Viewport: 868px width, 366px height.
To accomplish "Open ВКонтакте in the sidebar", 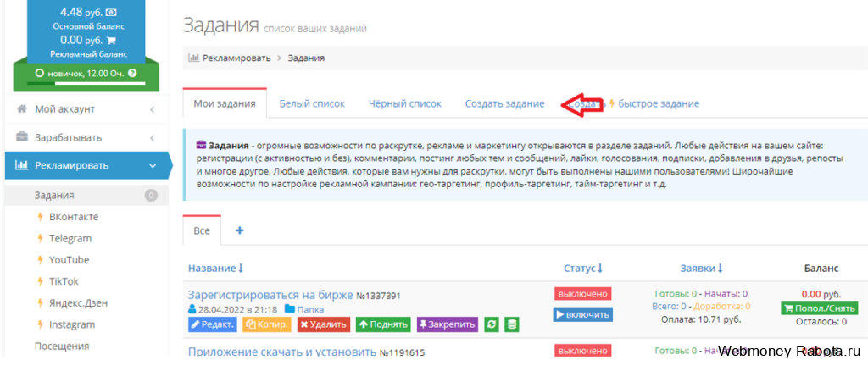I will pos(74,217).
